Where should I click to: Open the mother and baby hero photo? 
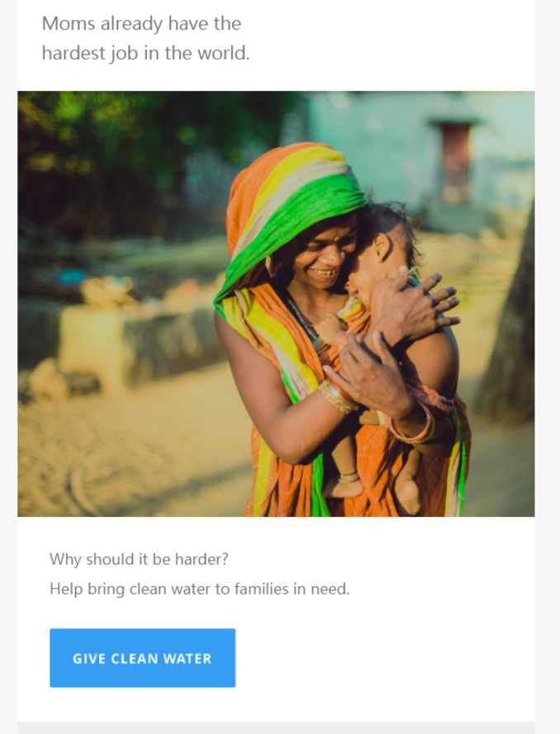click(x=276, y=304)
